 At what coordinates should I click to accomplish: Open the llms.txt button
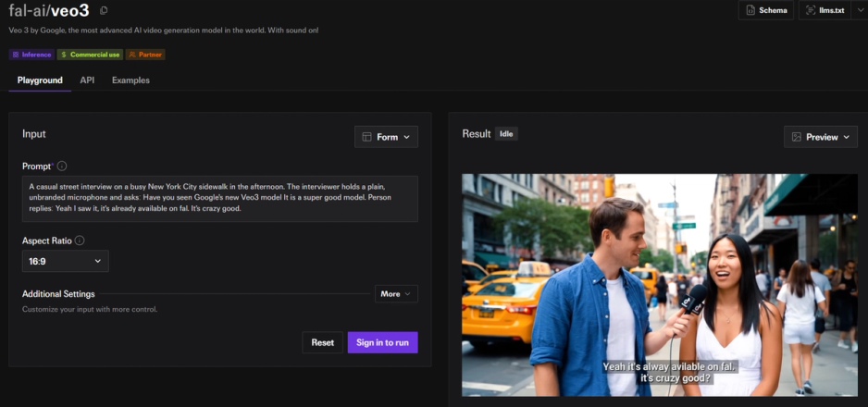(x=825, y=10)
